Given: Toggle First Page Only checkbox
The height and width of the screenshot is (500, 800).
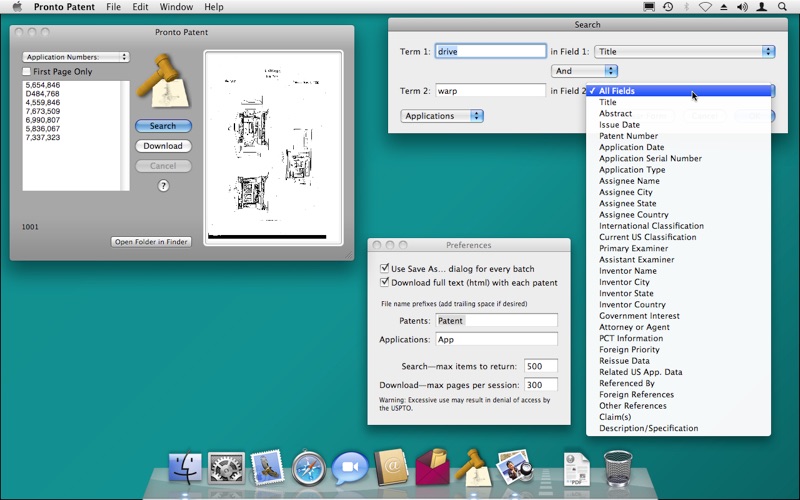Looking at the screenshot, I should point(27,71).
